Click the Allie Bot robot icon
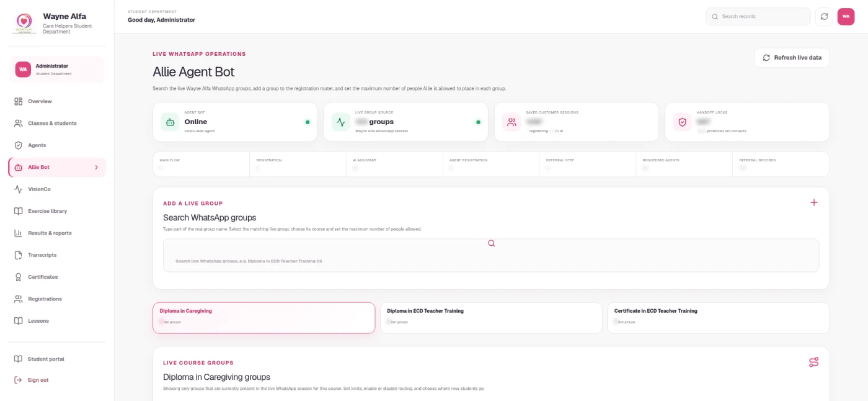The image size is (868, 401). [x=18, y=168]
